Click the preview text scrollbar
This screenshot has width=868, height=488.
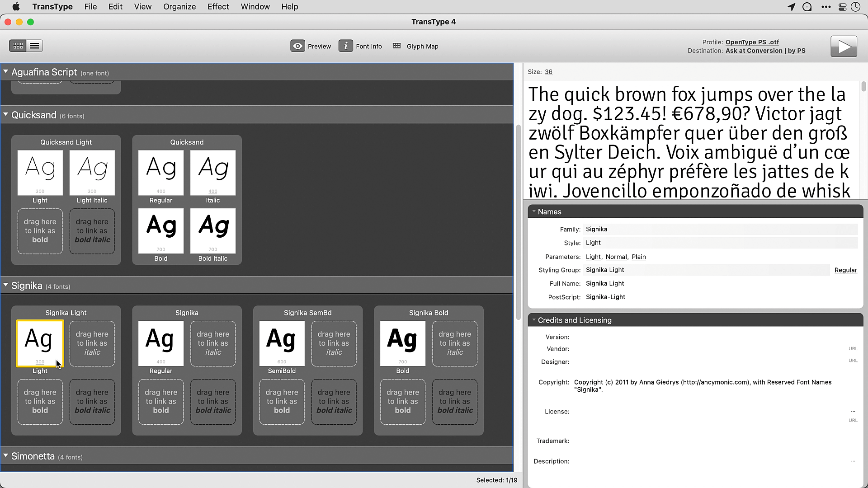point(863,86)
